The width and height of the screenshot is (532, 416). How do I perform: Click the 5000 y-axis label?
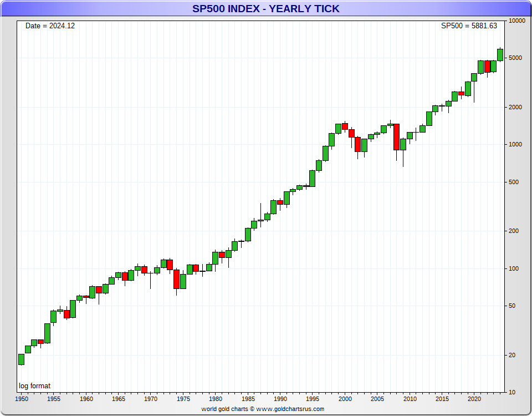pyautogui.click(x=515, y=58)
